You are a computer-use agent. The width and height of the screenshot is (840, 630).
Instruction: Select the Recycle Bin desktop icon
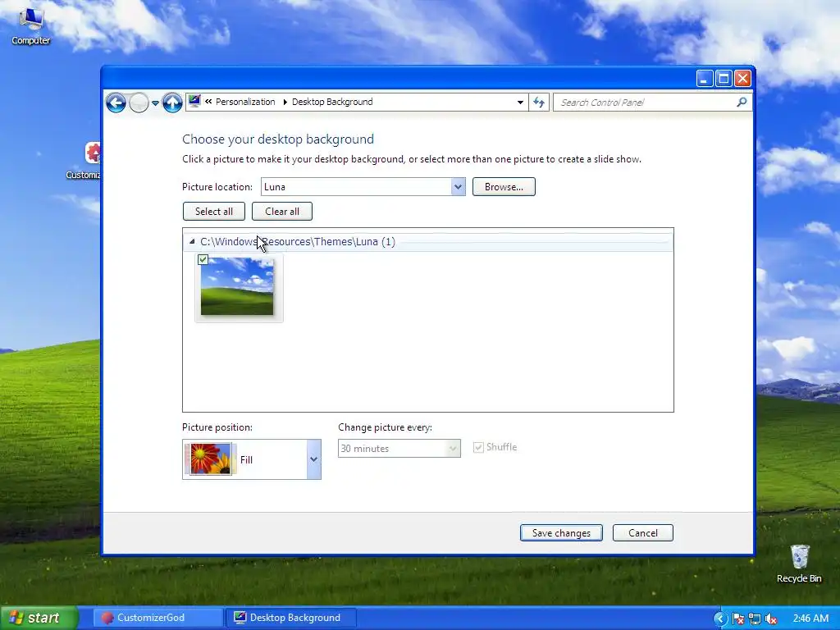pyautogui.click(x=799, y=564)
